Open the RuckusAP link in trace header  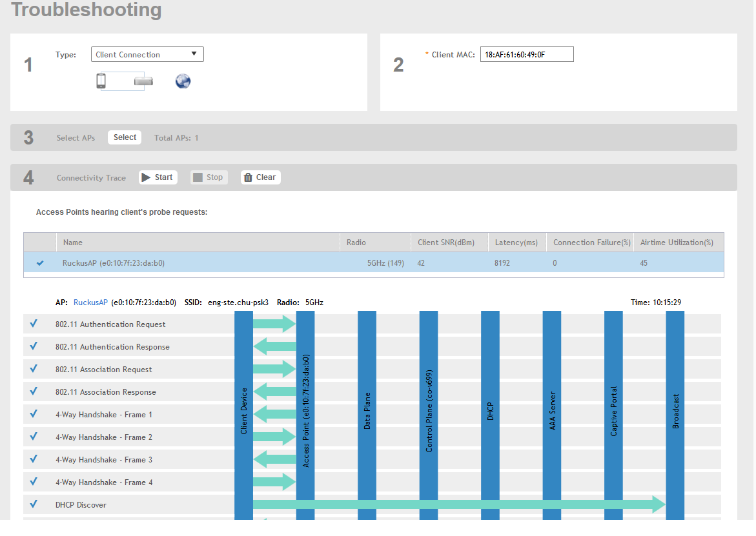point(91,302)
